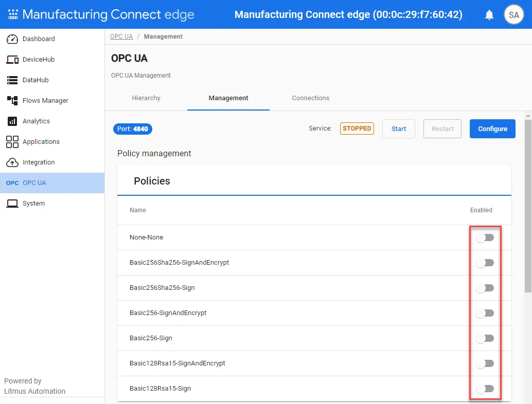Click the None-None policy name
Screen dimensions: 532x404
pyautogui.click(x=146, y=237)
